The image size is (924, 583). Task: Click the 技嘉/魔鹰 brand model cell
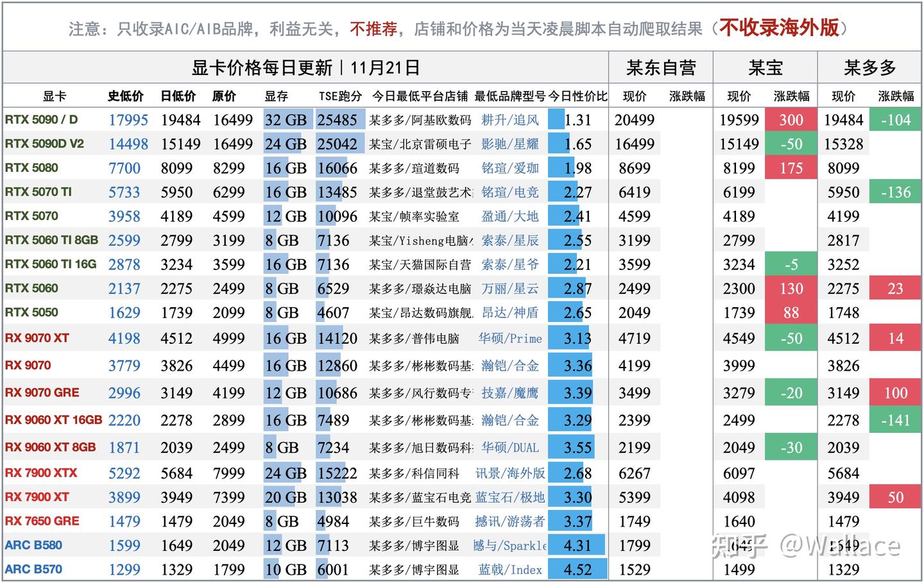(x=510, y=393)
